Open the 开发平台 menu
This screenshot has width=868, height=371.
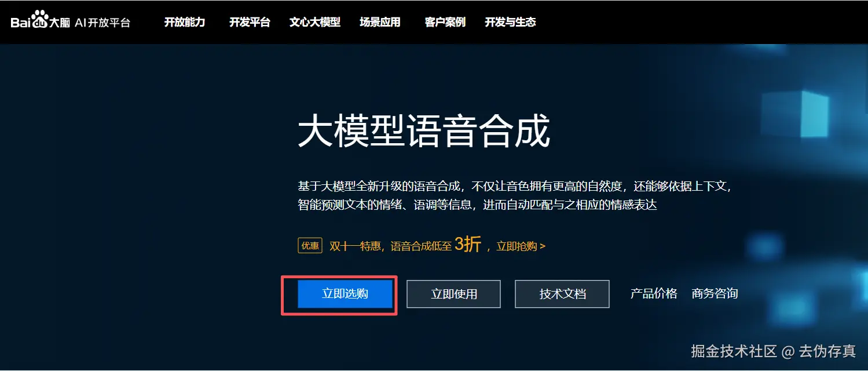pos(250,23)
